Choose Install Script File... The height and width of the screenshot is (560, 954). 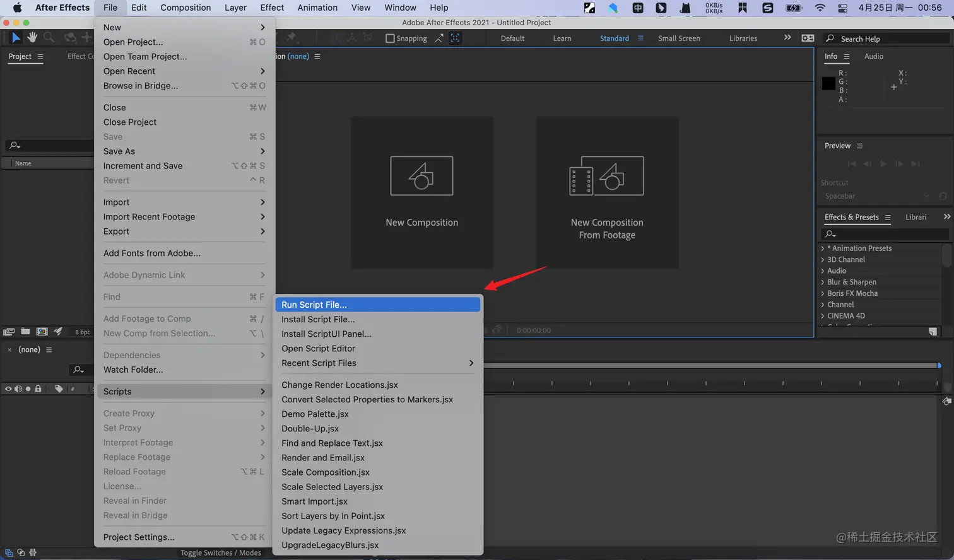coord(378,319)
